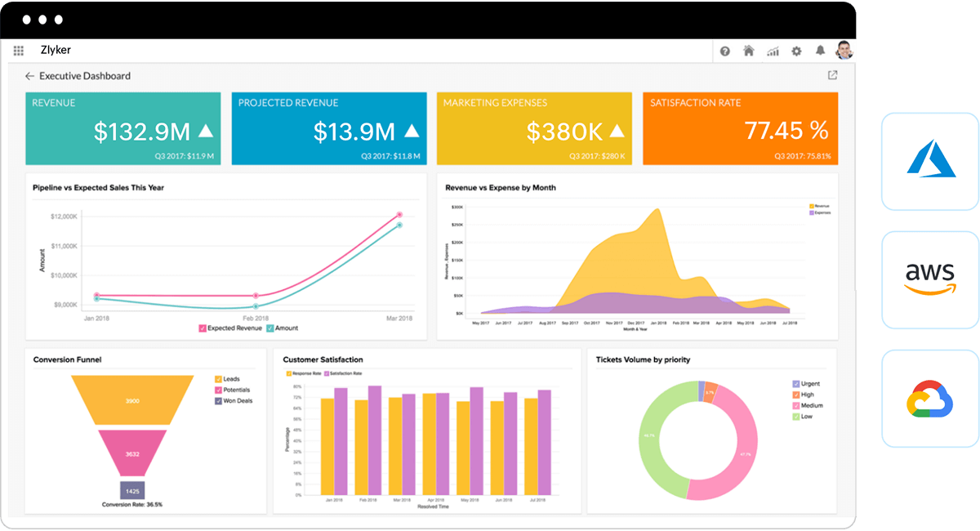This screenshot has height=531, width=980.
Task: Open dashboard in new window icon
Action: pos(832,75)
